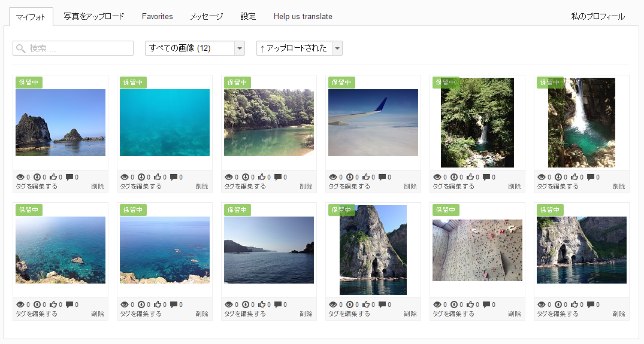Click タグを編集する under twin sea rocks photo

37,187
